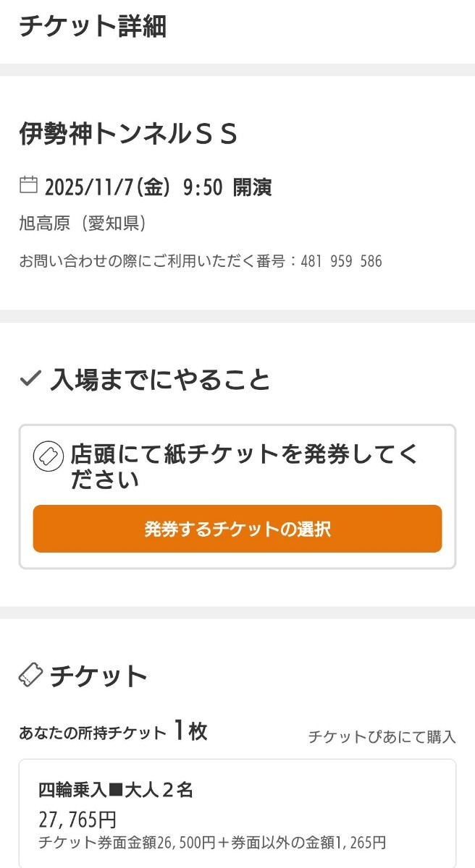Click the ticket icon beside チケット heading

tap(30, 675)
